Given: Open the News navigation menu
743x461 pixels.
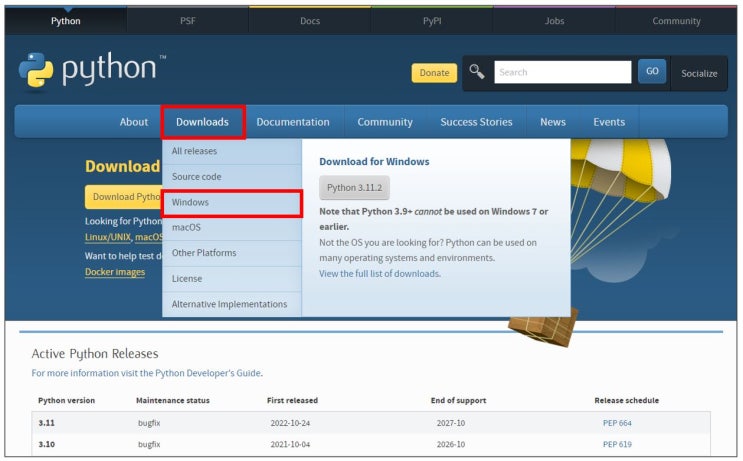Looking at the screenshot, I should click(x=553, y=122).
